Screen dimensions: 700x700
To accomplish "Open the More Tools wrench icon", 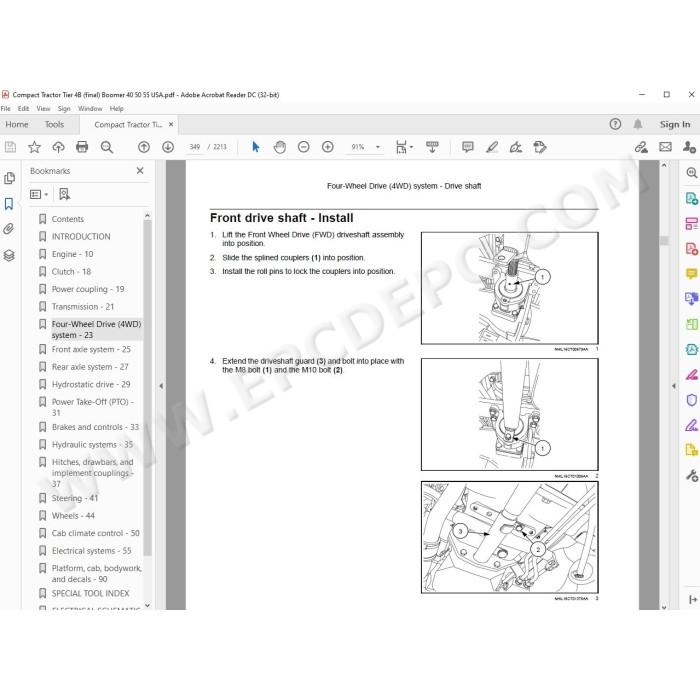I will [692, 475].
